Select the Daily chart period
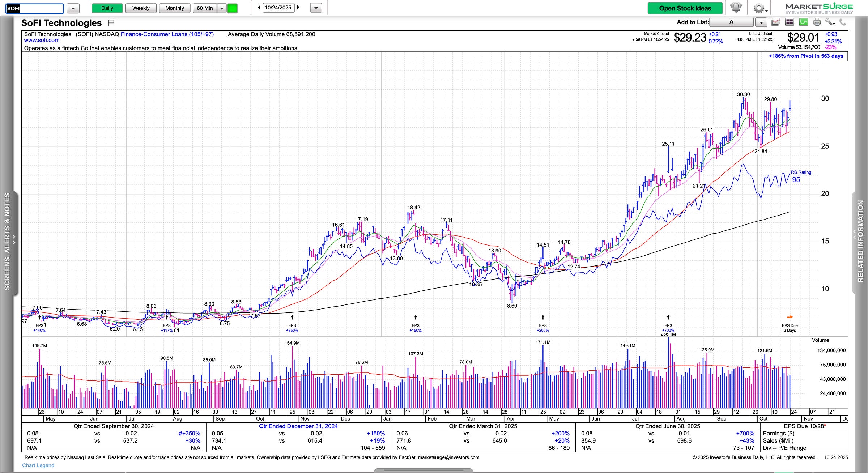Viewport: 868px width, 473px height. point(107,8)
